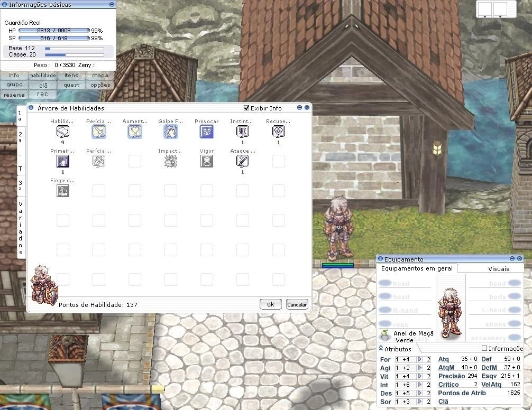532x410 pixels.
Task: Select the robe equipment slot
Action: click(x=405, y=324)
